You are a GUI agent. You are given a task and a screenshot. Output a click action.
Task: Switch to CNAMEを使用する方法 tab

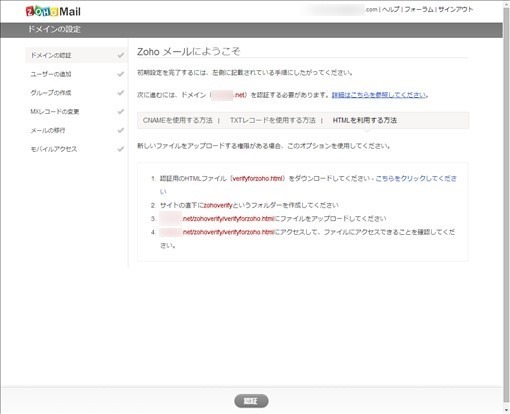click(x=177, y=120)
